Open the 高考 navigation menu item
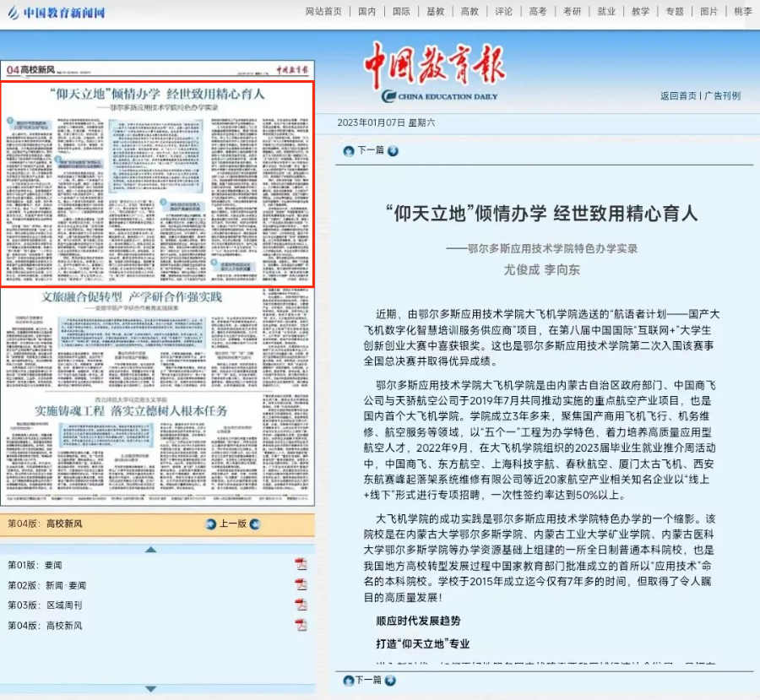 point(538,12)
